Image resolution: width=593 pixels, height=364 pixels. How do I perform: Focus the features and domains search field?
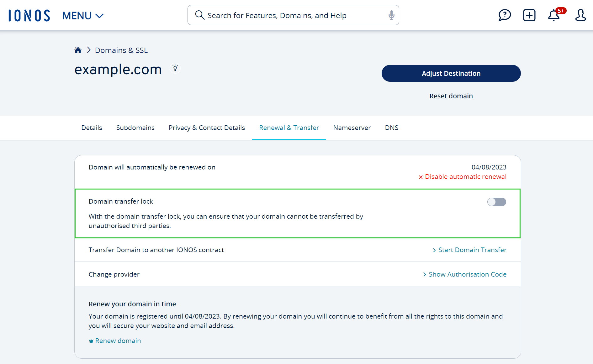coord(293,15)
